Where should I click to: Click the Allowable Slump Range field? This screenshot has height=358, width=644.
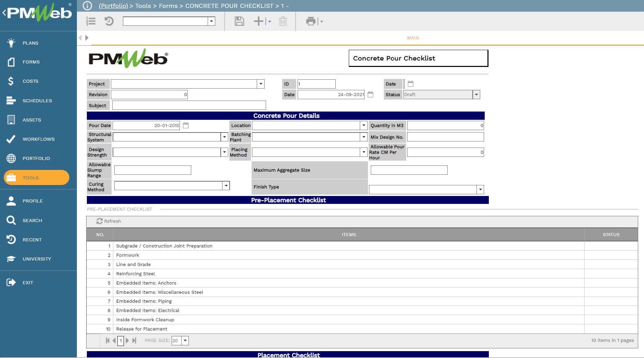(153, 170)
